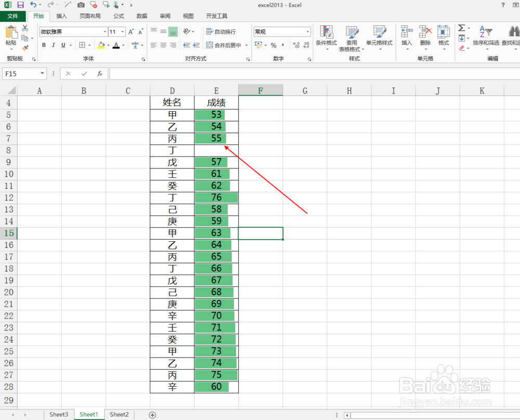Open the font size dropdown
The width and height of the screenshot is (520, 420).
pyautogui.click(x=123, y=32)
